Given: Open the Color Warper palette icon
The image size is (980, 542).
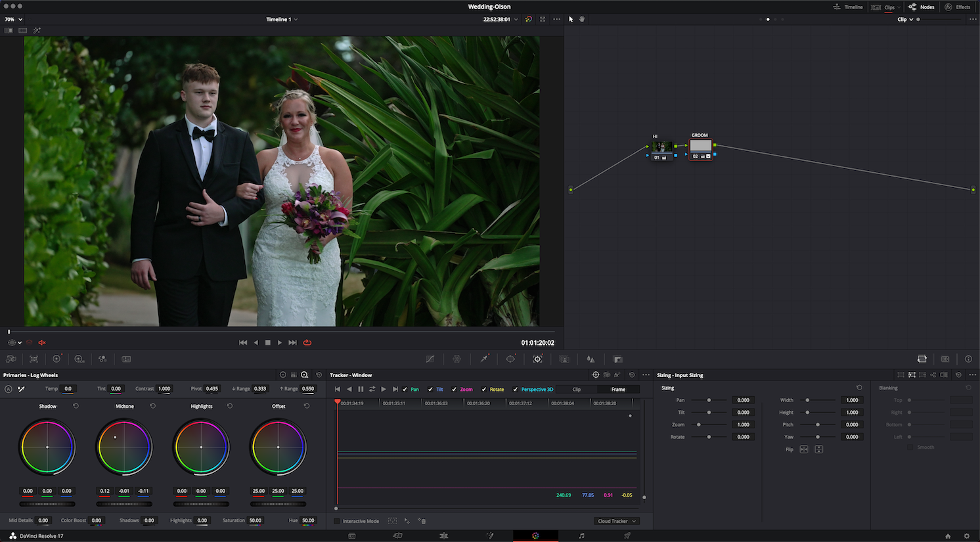Looking at the screenshot, I should 457,359.
